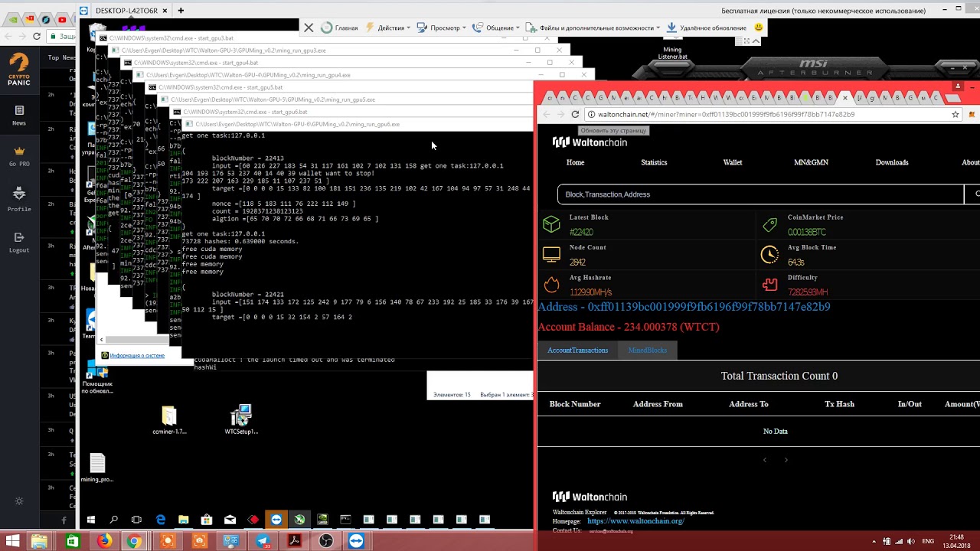Screen dimensions: 980x551
Task: Select the DESKTOP-L42TO6R TeamViewer session tab
Action: point(127,11)
